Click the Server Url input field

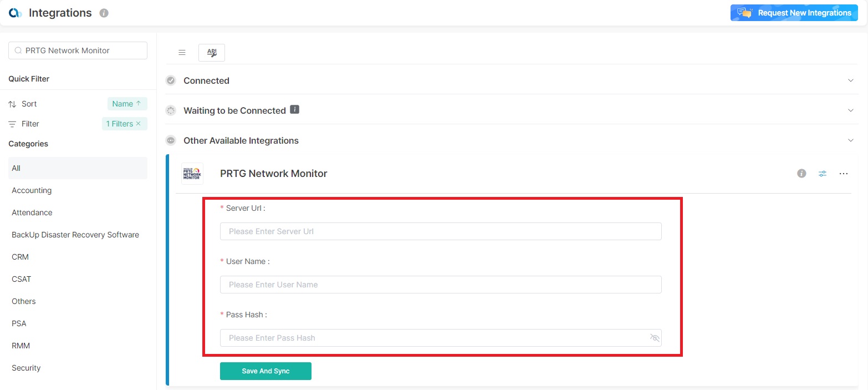(441, 231)
